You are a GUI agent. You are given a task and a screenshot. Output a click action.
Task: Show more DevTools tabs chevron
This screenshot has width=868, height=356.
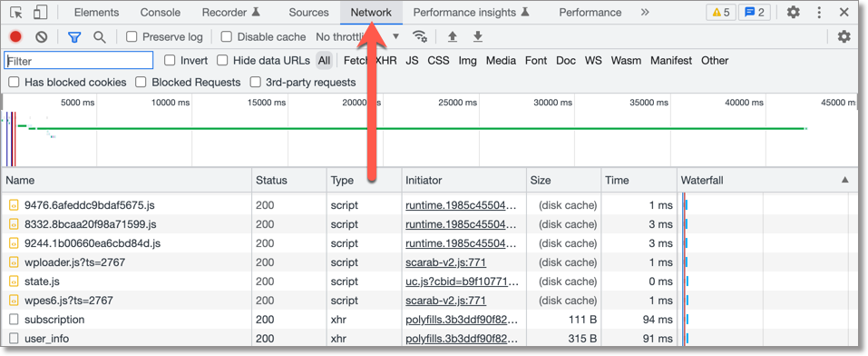pyautogui.click(x=645, y=12)
